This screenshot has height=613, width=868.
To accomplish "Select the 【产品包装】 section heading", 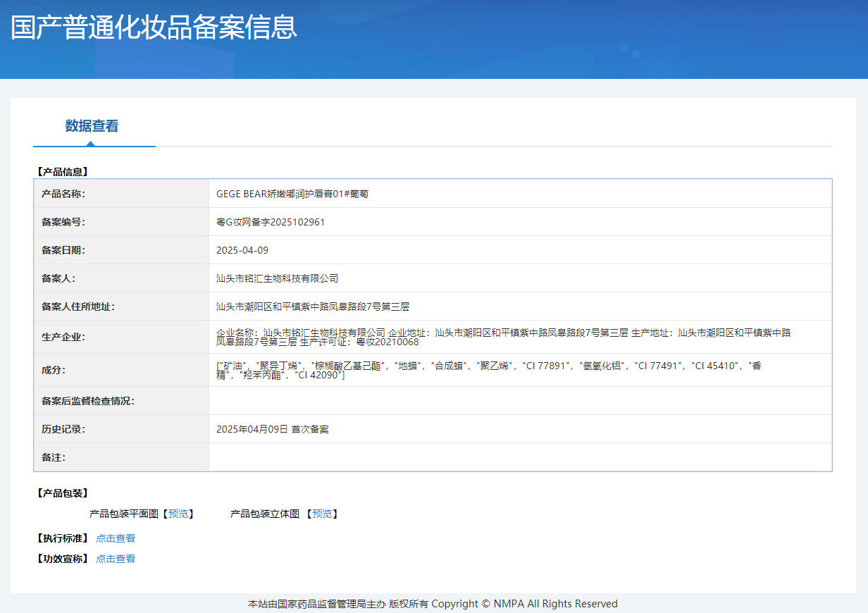I will point(63,493).
